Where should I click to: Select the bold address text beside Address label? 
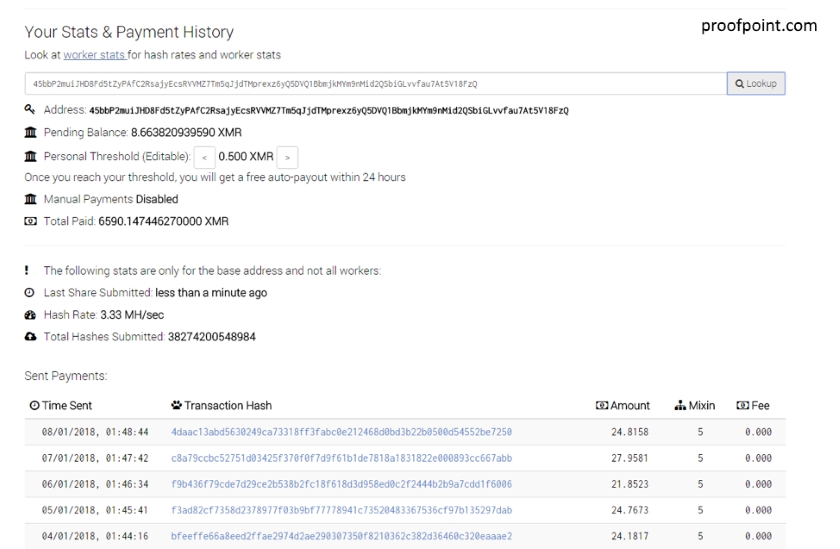click(x=329, y=110)
